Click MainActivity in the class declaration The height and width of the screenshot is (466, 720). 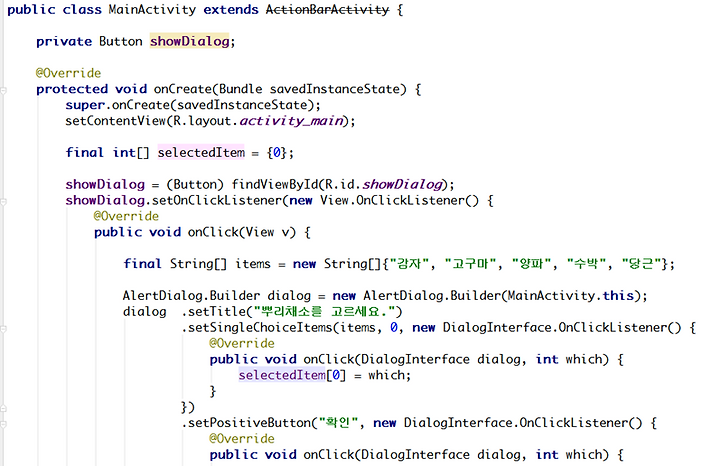[x=152, y=10]
